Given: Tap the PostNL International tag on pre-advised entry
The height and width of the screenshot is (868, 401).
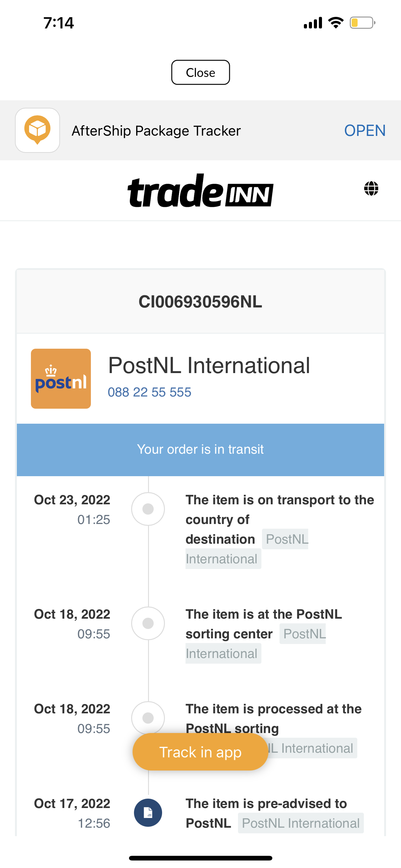Looking at the screenshot, I should pos(301,823).
